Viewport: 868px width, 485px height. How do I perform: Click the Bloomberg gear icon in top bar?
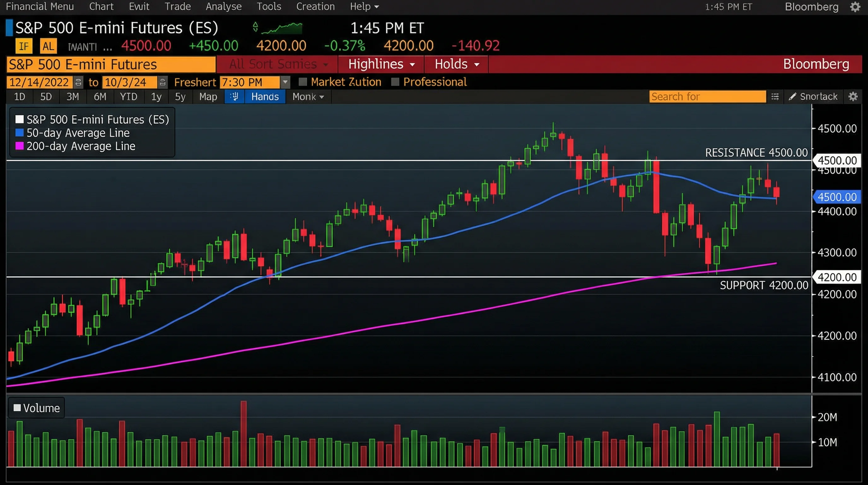(x=855, y=7)
